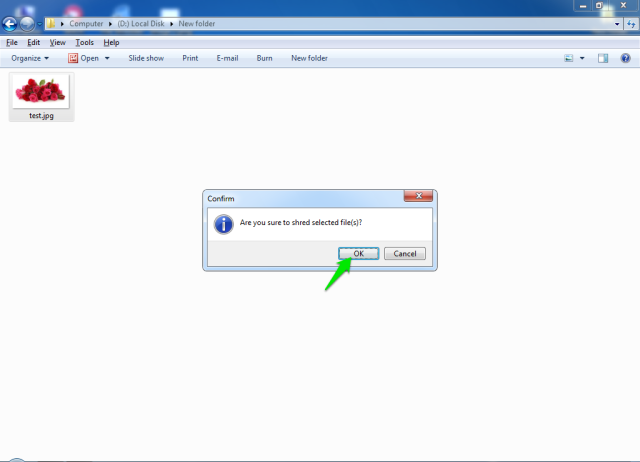The height and width of the screenshot is (462, 640).
Task: Expand the Organize dropdown
Action: [30, 58]
